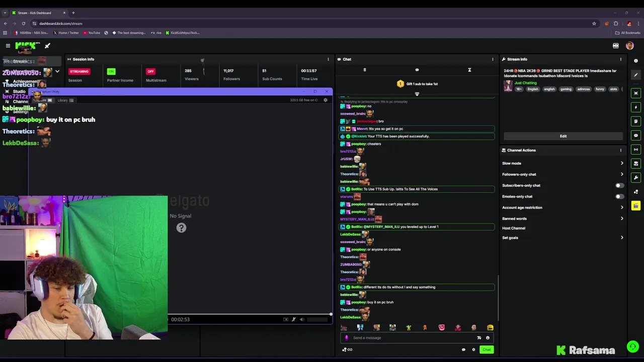Click Host Channel in Channel Actions
This screenshot has height=362, width=644.
coord(514,228)
